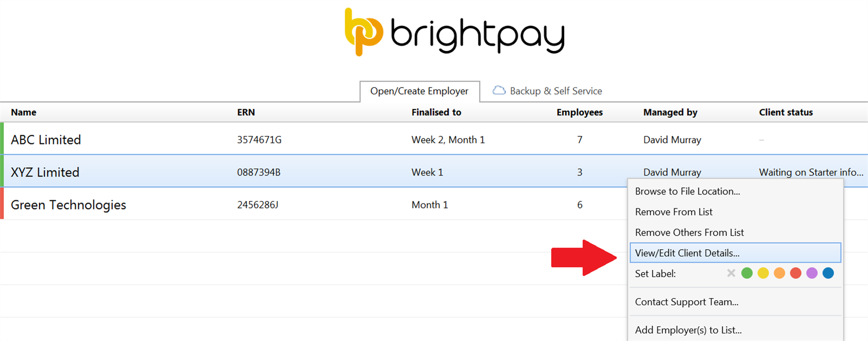Viewport: 868px width, 341px height.
Task: Click employee count 3 for XYZ Limited
Action: pos(579,172)
